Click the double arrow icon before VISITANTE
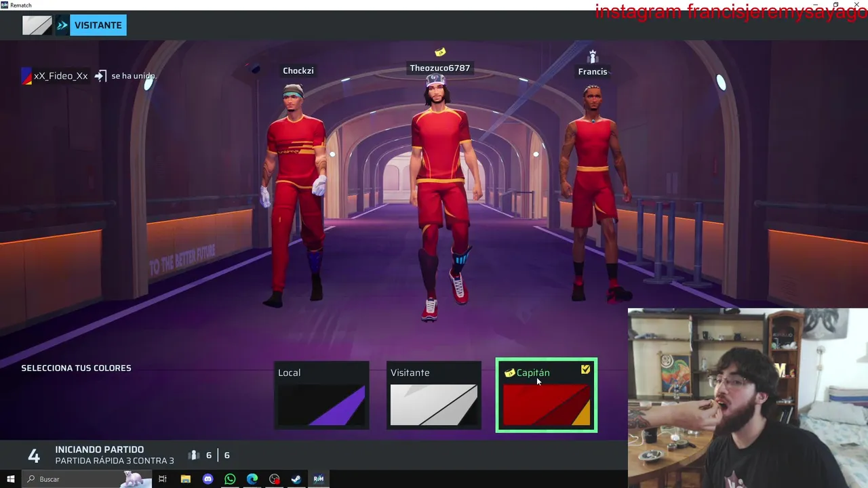The image size is (868, 488). (62, 25)
